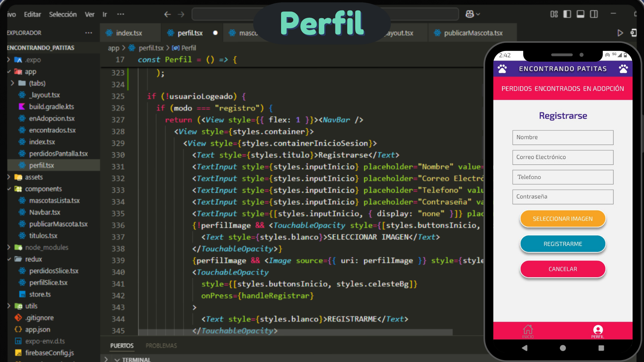The width and height of the screenshot is (644, 362).
Task: Click the Run play icon in editor toolbar
Action: [620, 33]
